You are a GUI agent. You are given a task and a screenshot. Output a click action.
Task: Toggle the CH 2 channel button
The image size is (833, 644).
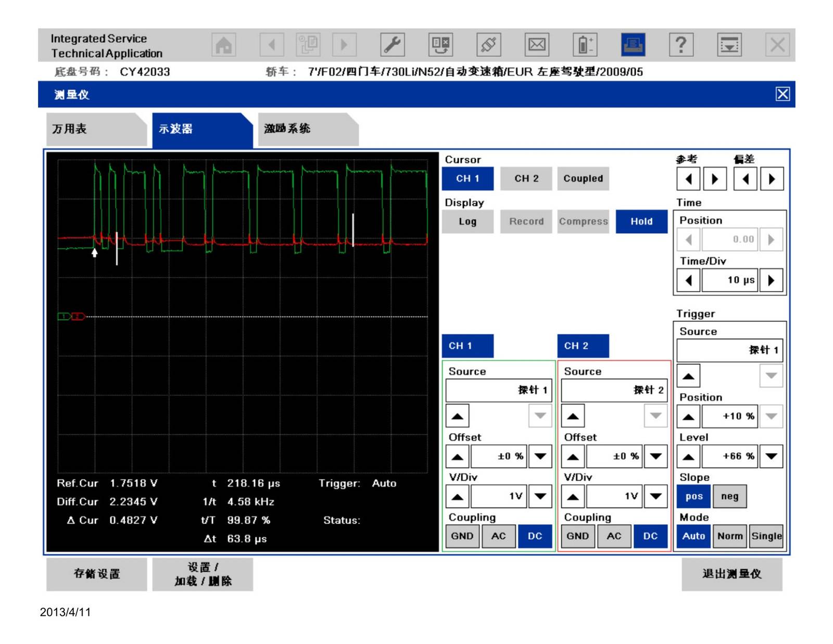(583, 346)
